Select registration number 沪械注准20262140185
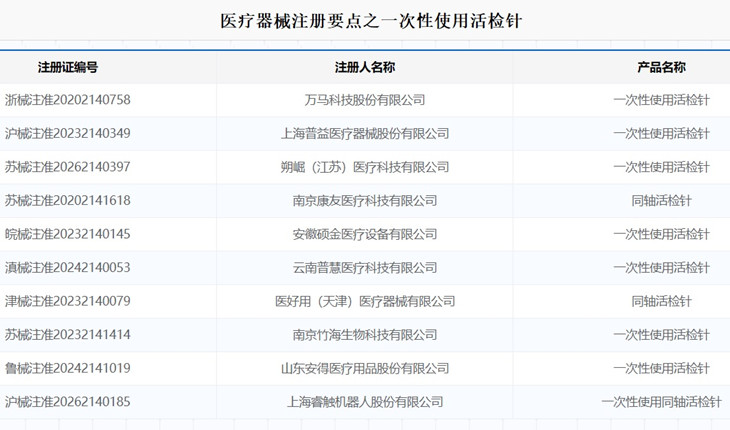Image resolution: width=730 pixels, height=430 pixels. pyautogui.click(x=68, y=401)
